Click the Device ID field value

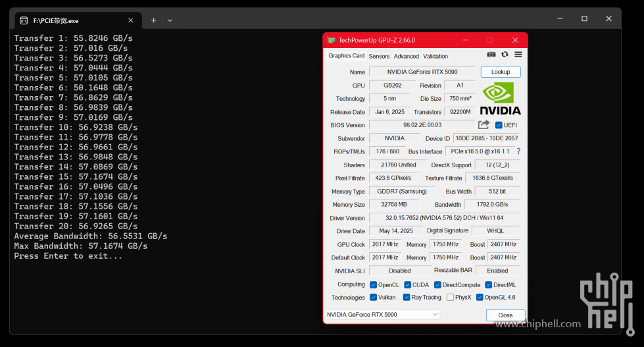pos(487,138)
